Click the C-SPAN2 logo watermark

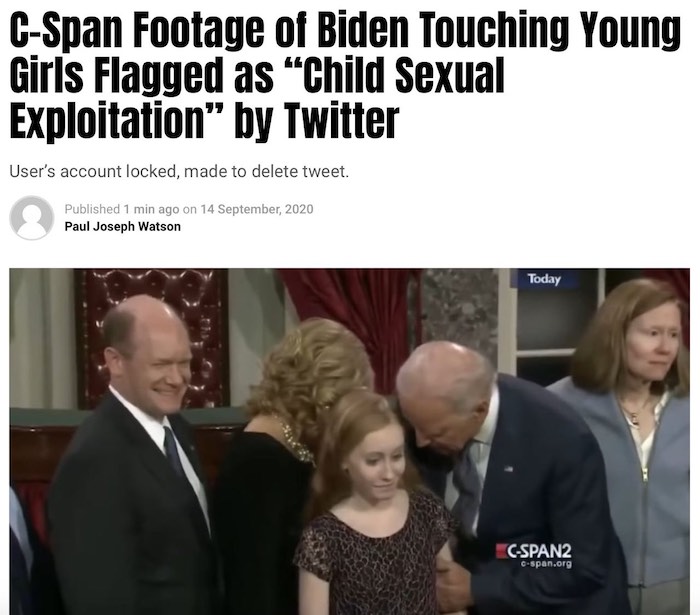coord(534,551)
